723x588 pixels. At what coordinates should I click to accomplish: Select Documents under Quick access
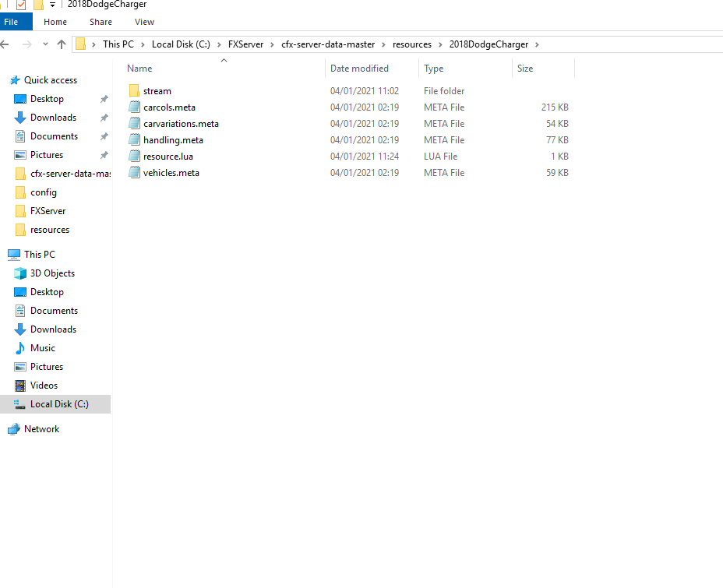click(x=54, y=136)
